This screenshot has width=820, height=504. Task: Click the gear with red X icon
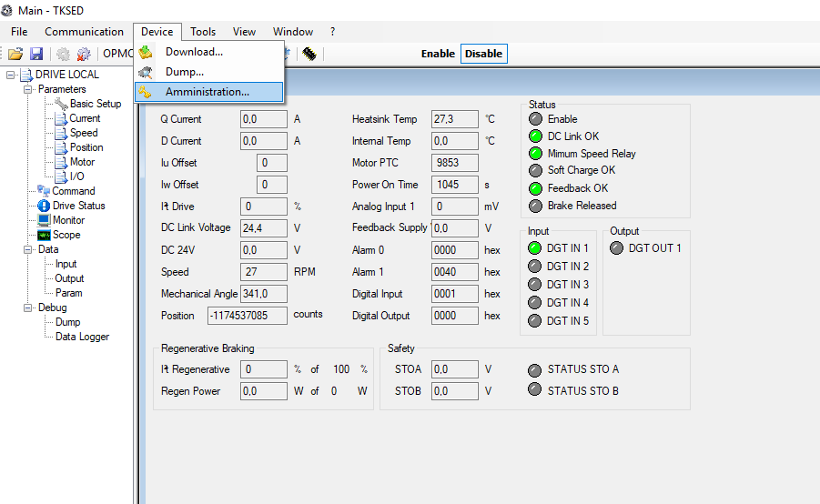click(84, 54)
